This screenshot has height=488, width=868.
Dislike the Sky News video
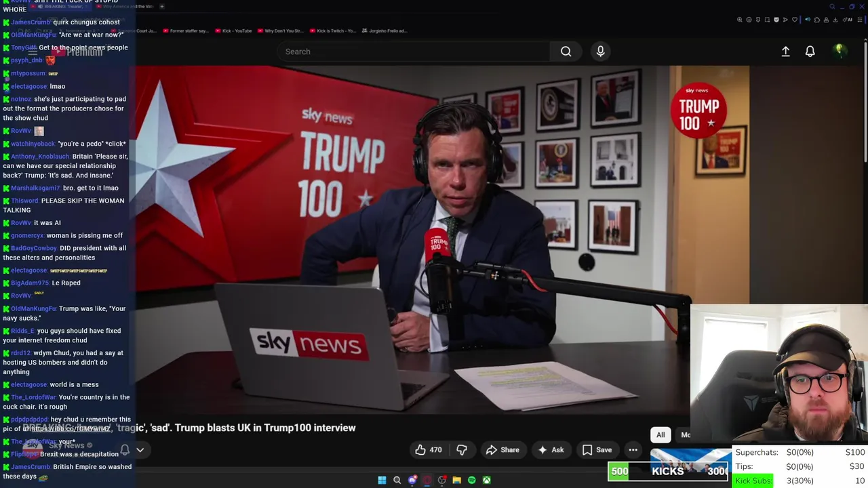(x=462, y=450)
